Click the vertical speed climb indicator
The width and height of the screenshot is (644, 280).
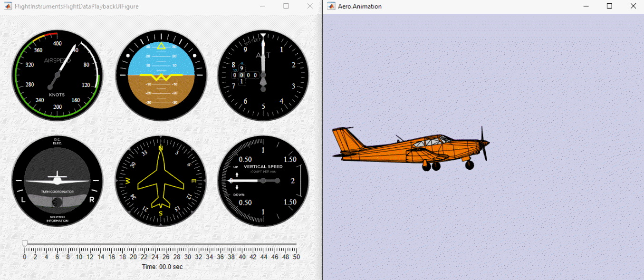263,181
